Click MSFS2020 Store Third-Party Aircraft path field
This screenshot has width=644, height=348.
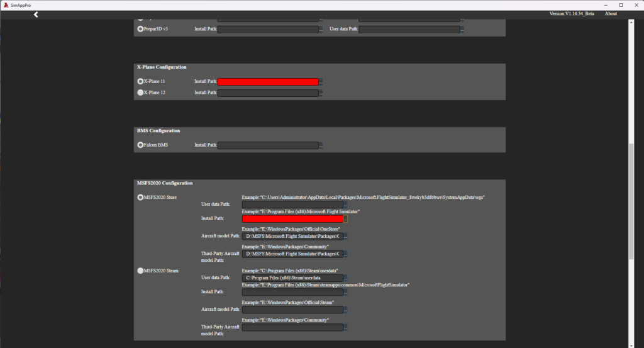coord(292,254)
